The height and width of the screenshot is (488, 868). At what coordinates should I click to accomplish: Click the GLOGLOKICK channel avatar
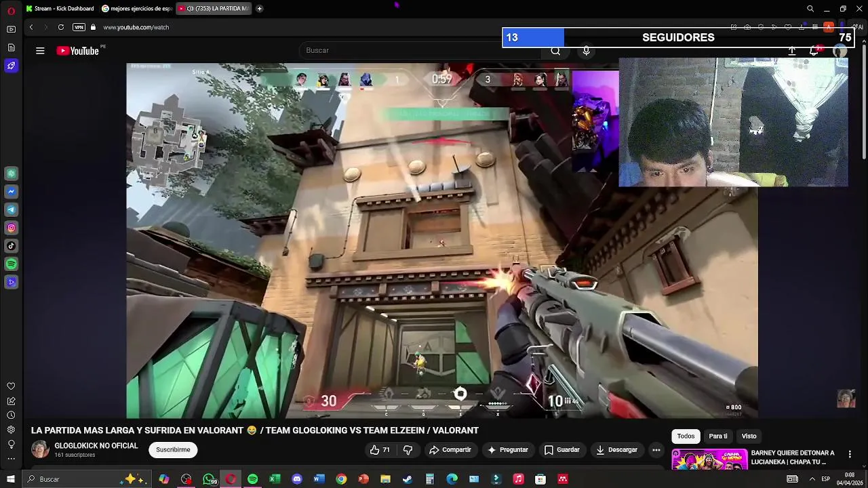coord(40,450)
